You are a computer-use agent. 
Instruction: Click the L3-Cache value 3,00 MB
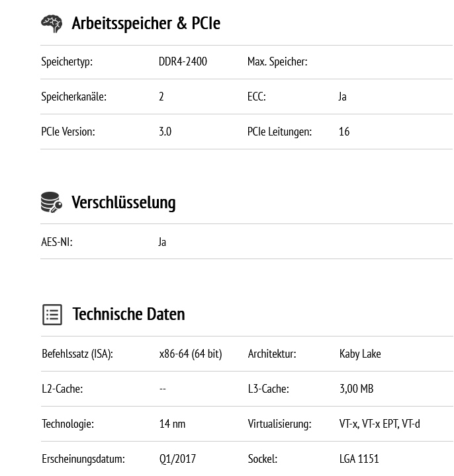(356, 389)
